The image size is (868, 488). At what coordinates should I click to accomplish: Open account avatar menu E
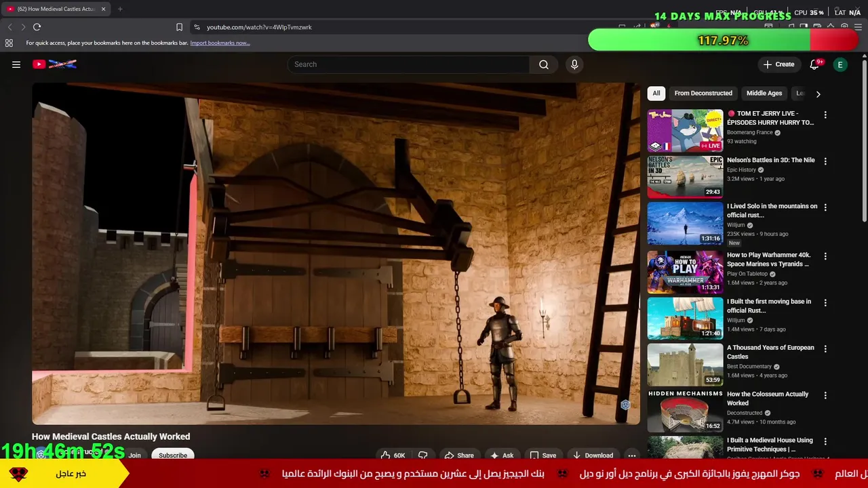[x=840, y=64]
